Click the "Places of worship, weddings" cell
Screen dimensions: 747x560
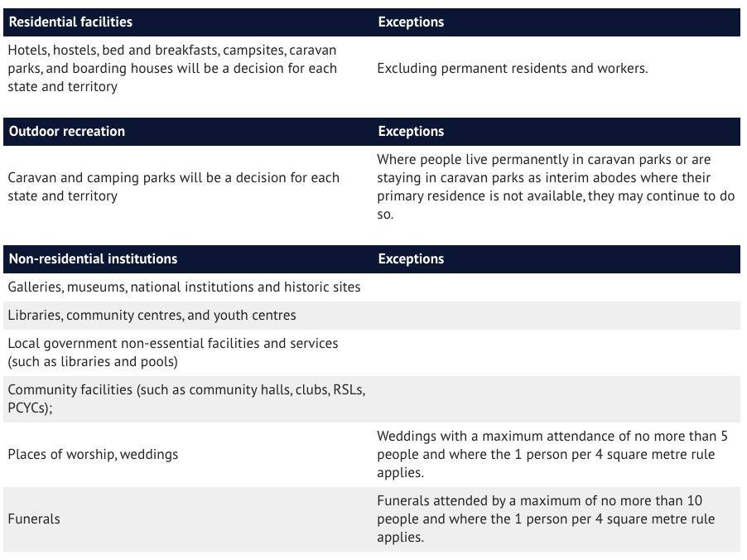click(93, 454)
